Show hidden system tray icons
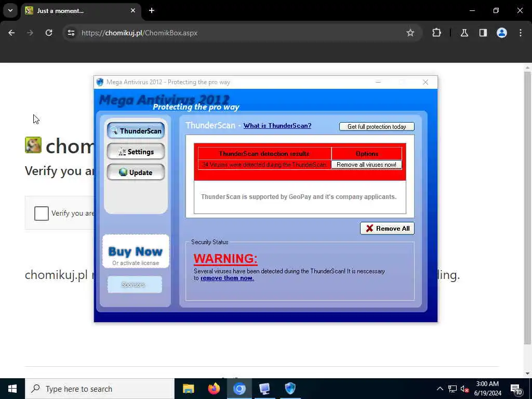 pyautogui.click(x=440, y=389)
